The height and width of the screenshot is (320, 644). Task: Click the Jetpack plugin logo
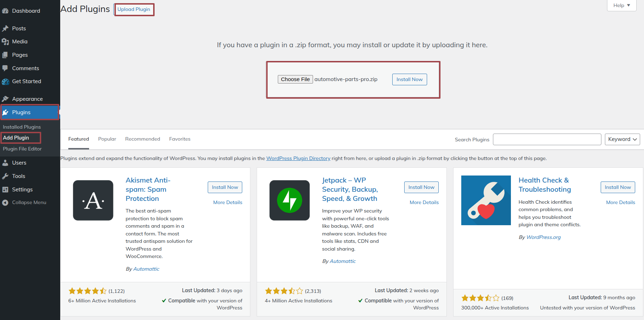coord(289,200)
